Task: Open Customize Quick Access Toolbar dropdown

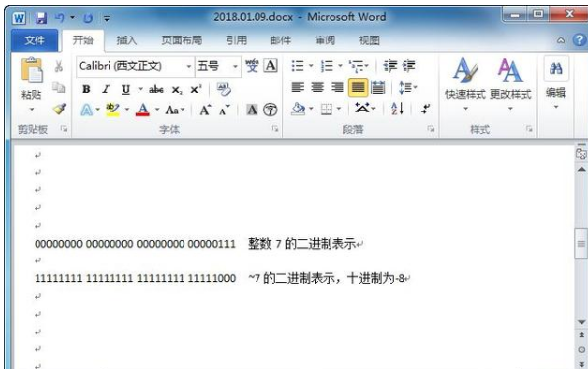Action: [107, 18]
